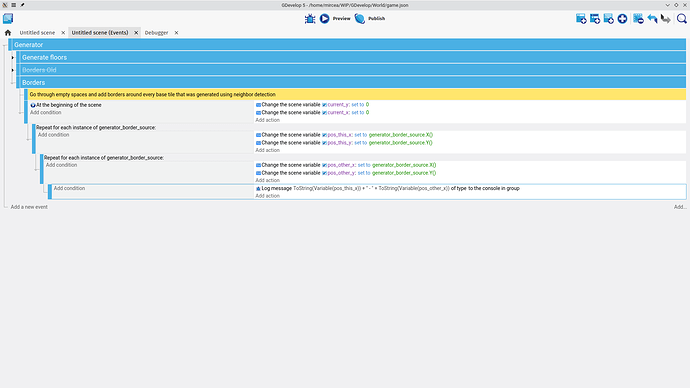
Task: Click pos_this_x variable icon
Action: pyautogui.click(x=324, y=135)
